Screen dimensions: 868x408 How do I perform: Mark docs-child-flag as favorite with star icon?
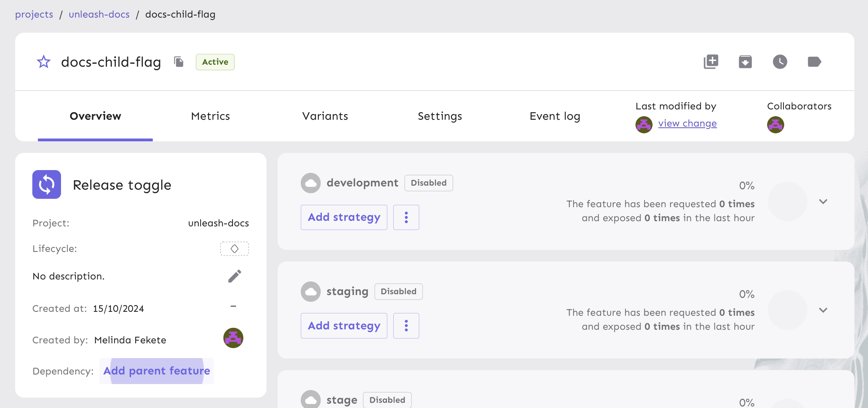coord(43,62)
